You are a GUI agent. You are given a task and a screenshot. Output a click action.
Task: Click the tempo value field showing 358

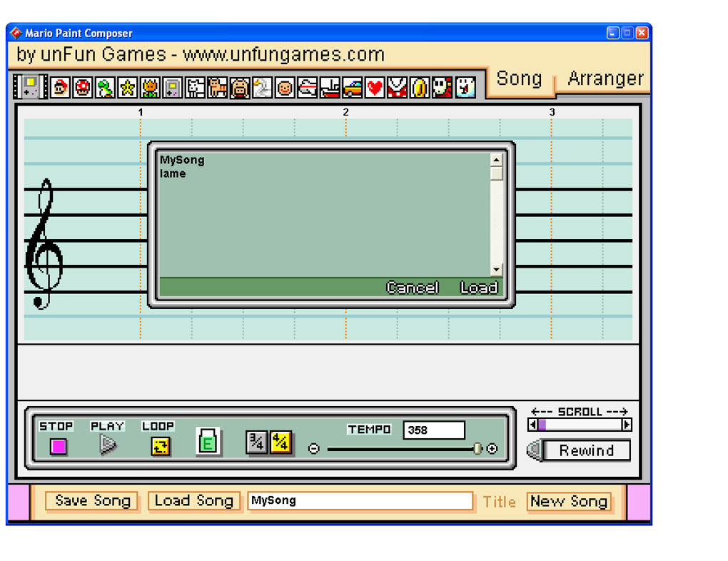[434, 430]
